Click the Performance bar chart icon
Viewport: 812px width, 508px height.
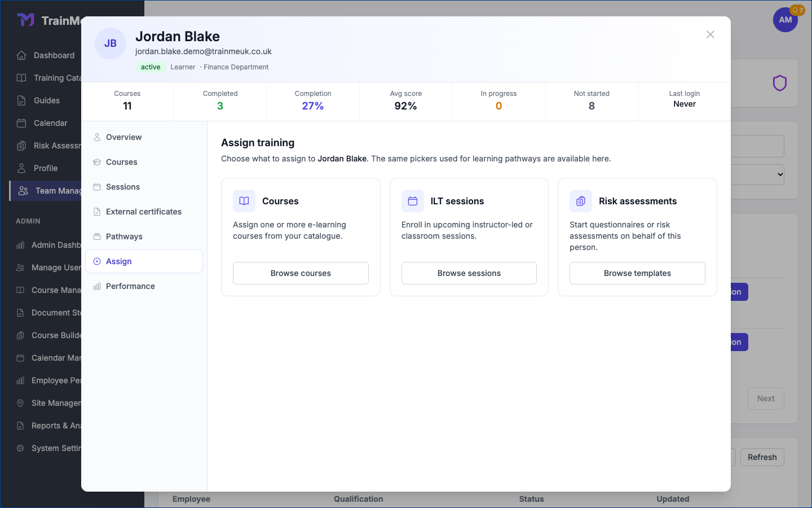coord(97,286)
